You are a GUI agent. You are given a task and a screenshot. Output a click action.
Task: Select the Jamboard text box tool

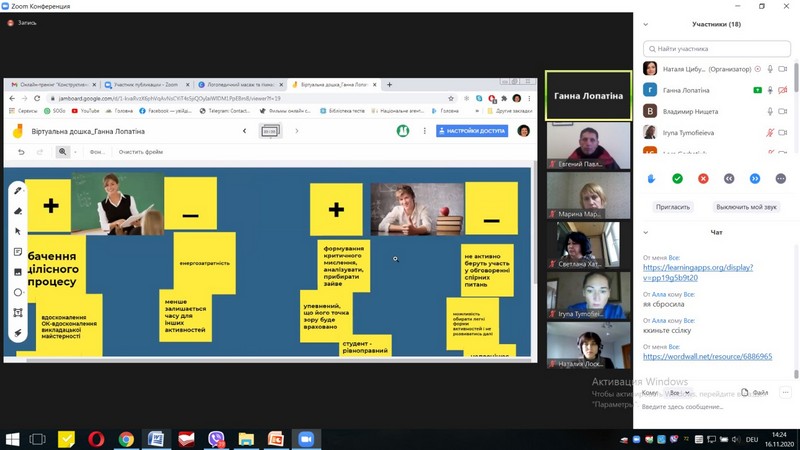click(18, 313)
